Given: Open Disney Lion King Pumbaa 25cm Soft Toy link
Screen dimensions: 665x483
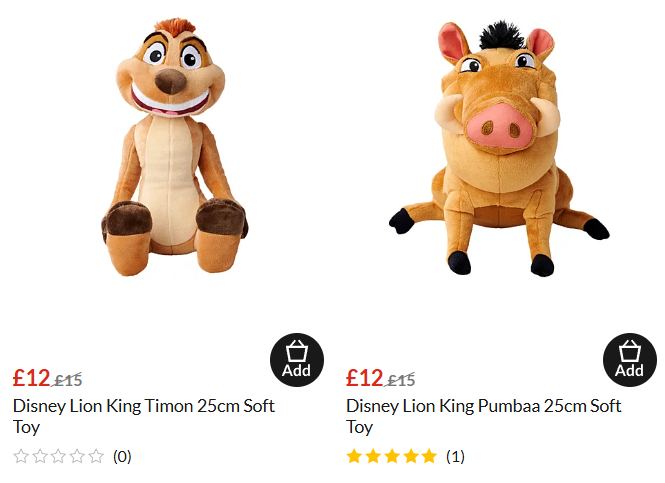Looking at the screenshot, I should tap(483, 407).
